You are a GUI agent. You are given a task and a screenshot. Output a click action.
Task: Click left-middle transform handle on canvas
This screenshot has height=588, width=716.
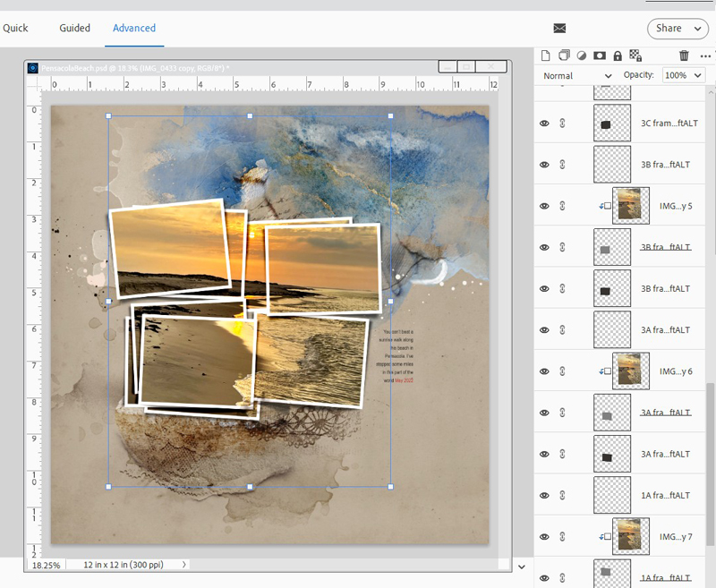tap(108, 302)
